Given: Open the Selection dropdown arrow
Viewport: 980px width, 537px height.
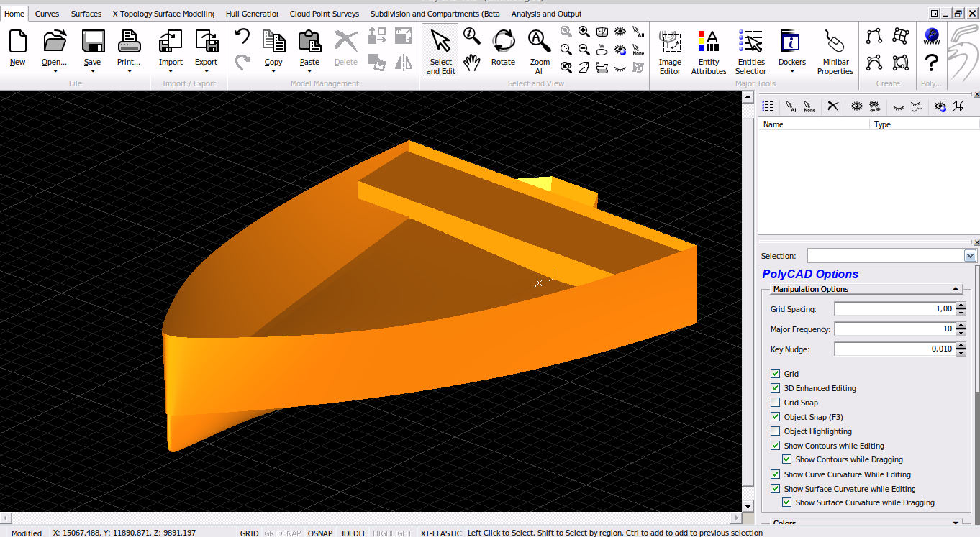Looking at the screenshot, I should [x=970, y=256].
